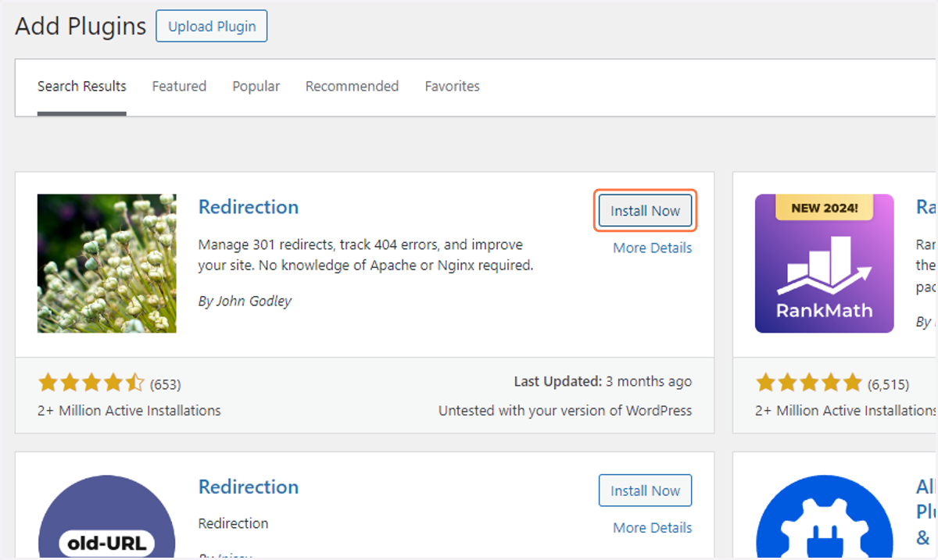Click the Redirection plugin description text

click(366, 255)
